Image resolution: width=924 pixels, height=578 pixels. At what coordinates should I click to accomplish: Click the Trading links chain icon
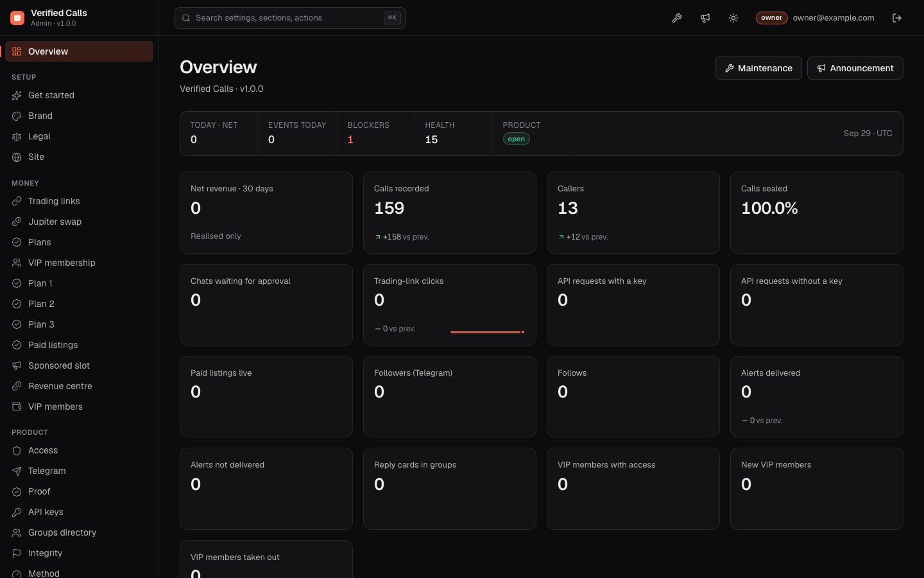[17, 201]
